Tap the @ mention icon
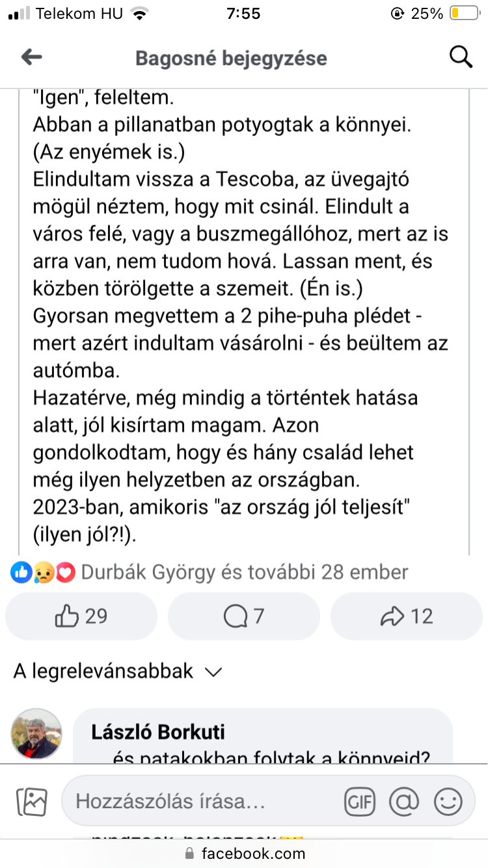 [x=403, y=802]
